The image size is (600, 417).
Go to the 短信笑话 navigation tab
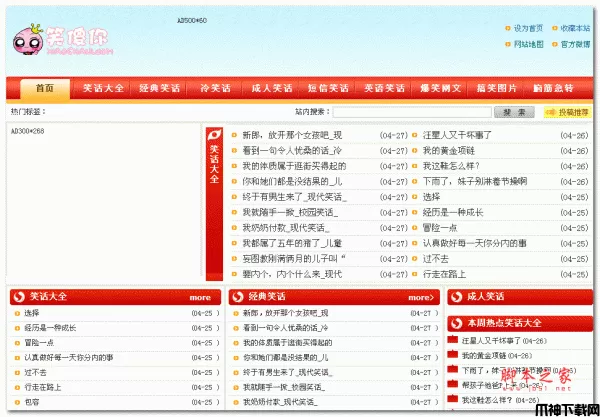[x=328, y=88]
